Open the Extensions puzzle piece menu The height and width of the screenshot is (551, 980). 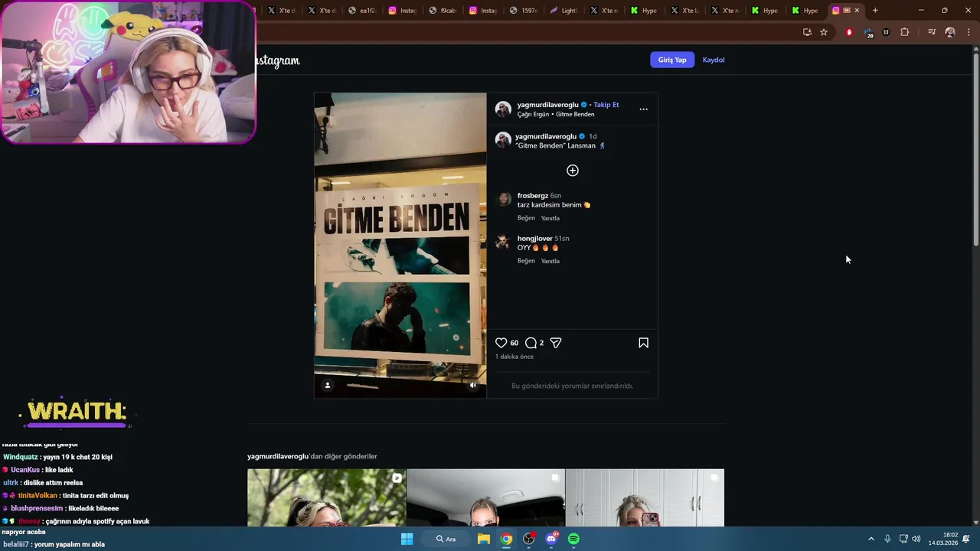(x=905, y=32)
